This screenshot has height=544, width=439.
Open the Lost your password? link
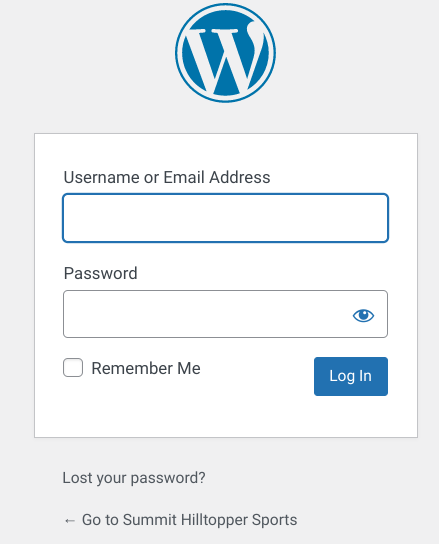[x=134, y=478]
